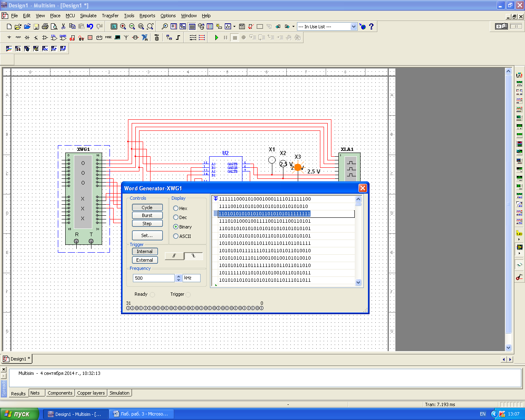Select the measurement probe 1.4v icon
Image resolution: width=525 pixels, height=420 pixels.
[519, 234]
